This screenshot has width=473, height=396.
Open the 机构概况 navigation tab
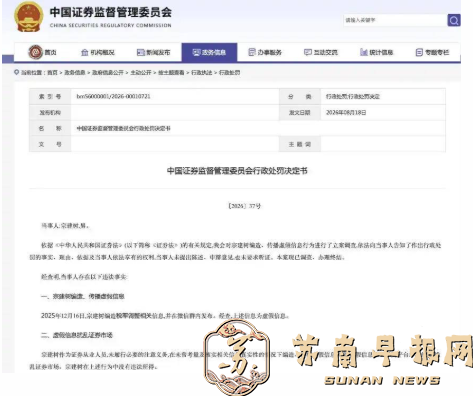[x=98, y=52]
